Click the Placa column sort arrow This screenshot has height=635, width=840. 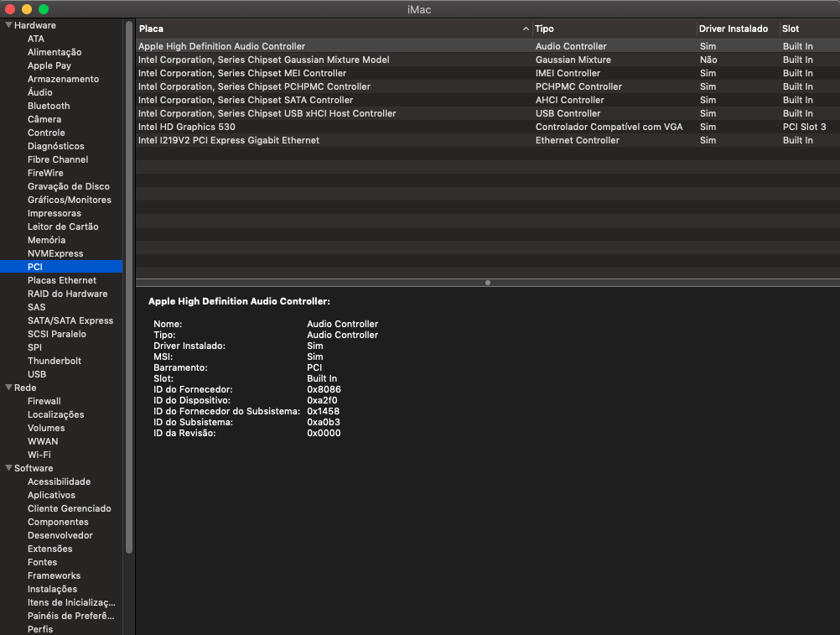(526, 29)
